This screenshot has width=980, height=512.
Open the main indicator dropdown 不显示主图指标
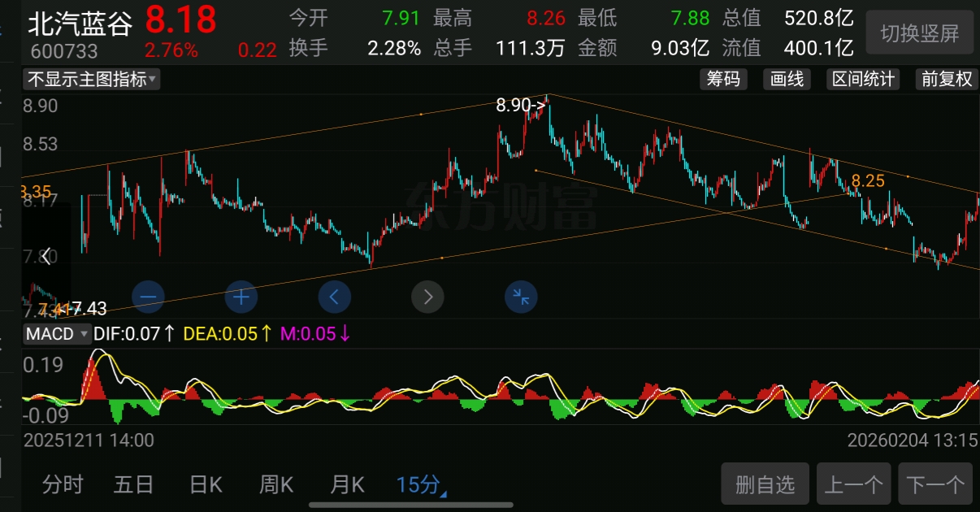(92, 79)
